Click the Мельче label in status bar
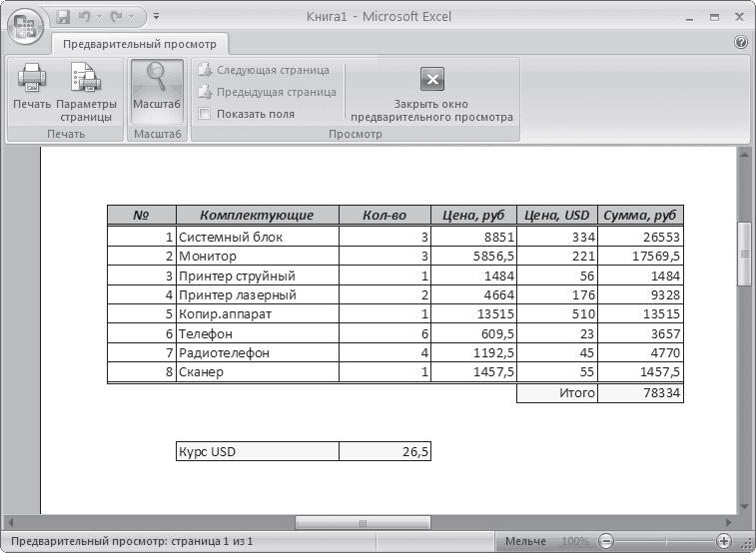This screenshot has height=553, width=756. click(x=525, y=541)
